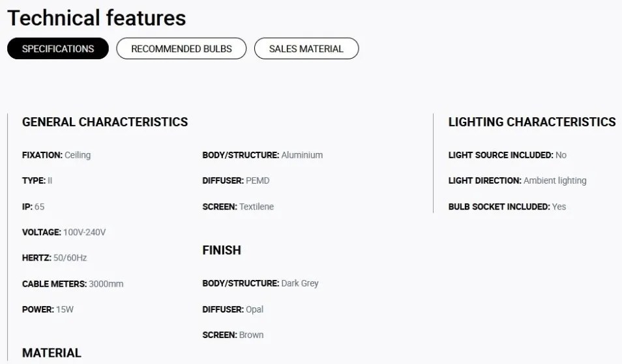
Task: Open the Recommended Bulbs tab
Action: (181, 49)
